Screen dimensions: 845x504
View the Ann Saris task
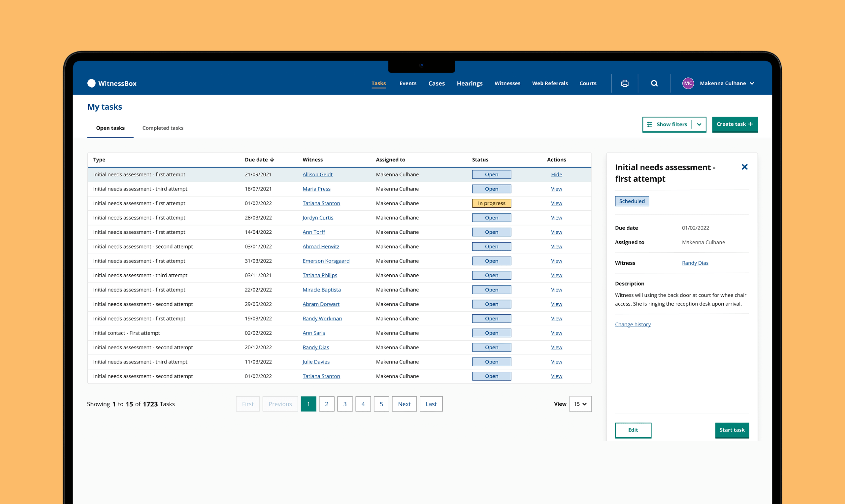(557, 333)
